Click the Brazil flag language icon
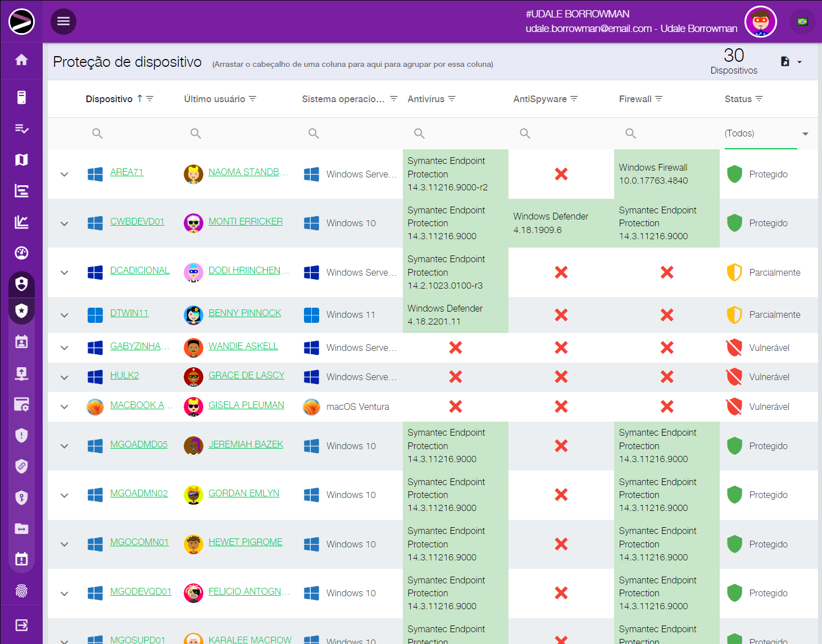822x644 pixels. (x=802, y=21)
